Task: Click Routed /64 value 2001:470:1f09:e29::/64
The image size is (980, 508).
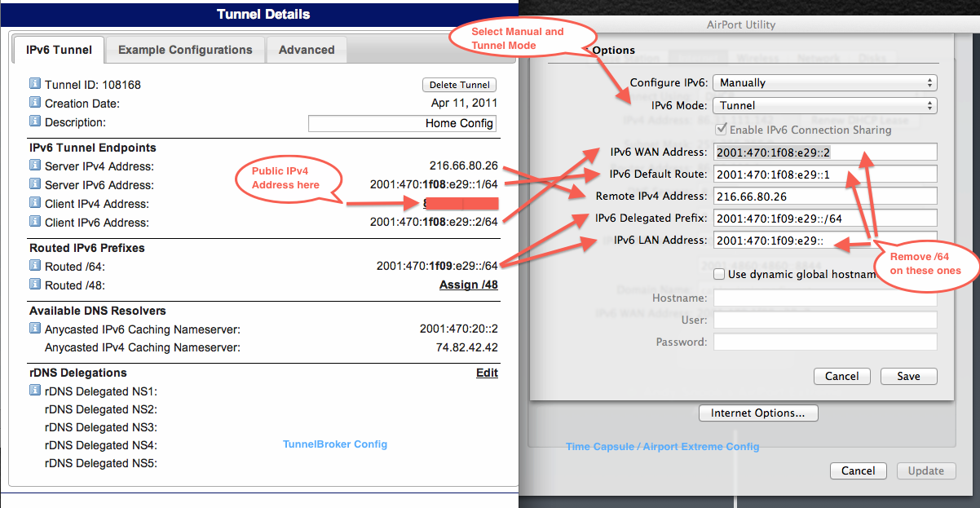Action: pyautogui.click(x=437, y=266)
